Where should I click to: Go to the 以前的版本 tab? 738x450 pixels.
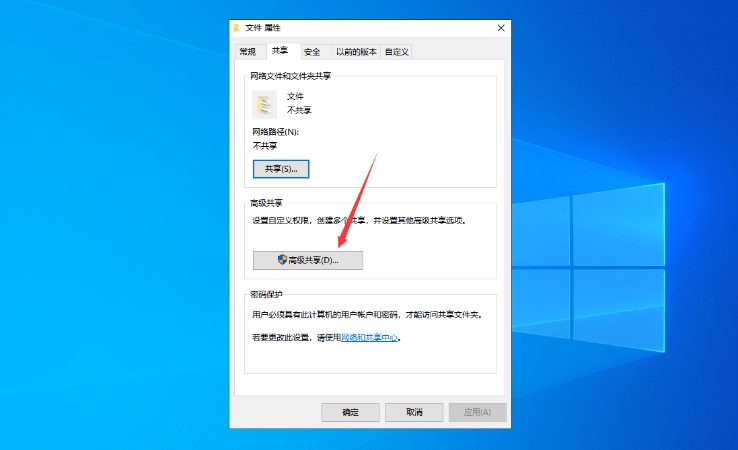point(355,51)
